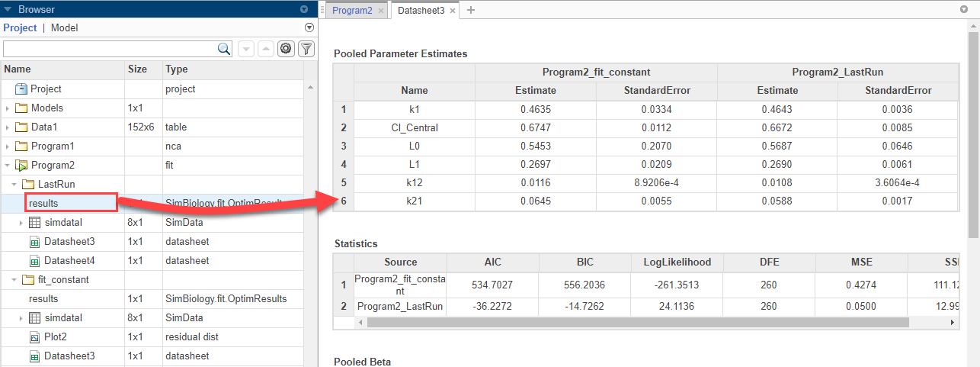Screen dimensions: 980x367
Task: Expand the Models folder
Action: 8,108
